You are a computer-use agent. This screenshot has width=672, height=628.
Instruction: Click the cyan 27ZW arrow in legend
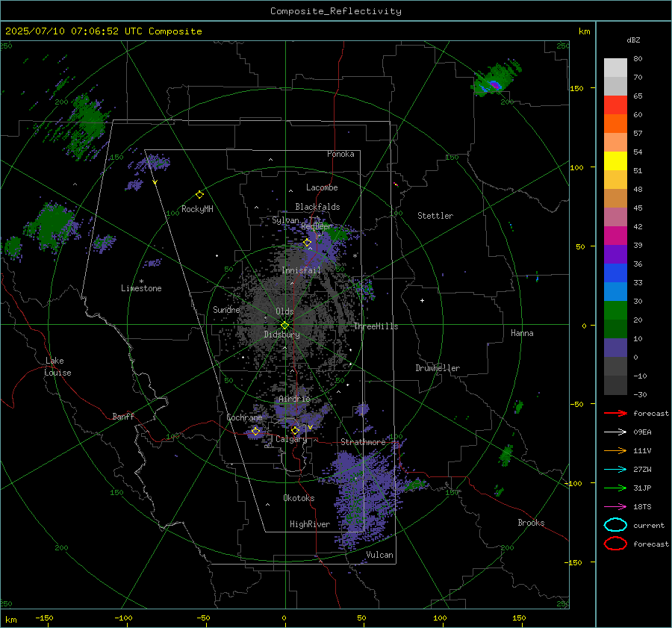615,470
